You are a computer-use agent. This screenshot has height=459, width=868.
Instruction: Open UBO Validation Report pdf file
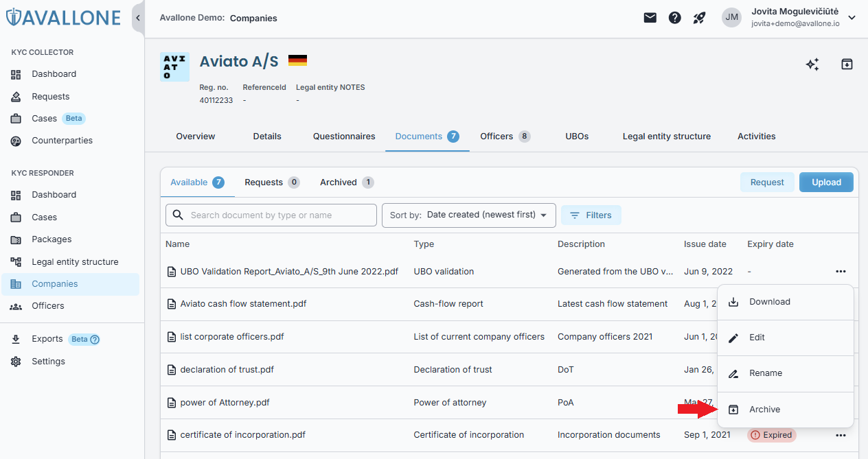pyautogui.click(x=289, y=272)
